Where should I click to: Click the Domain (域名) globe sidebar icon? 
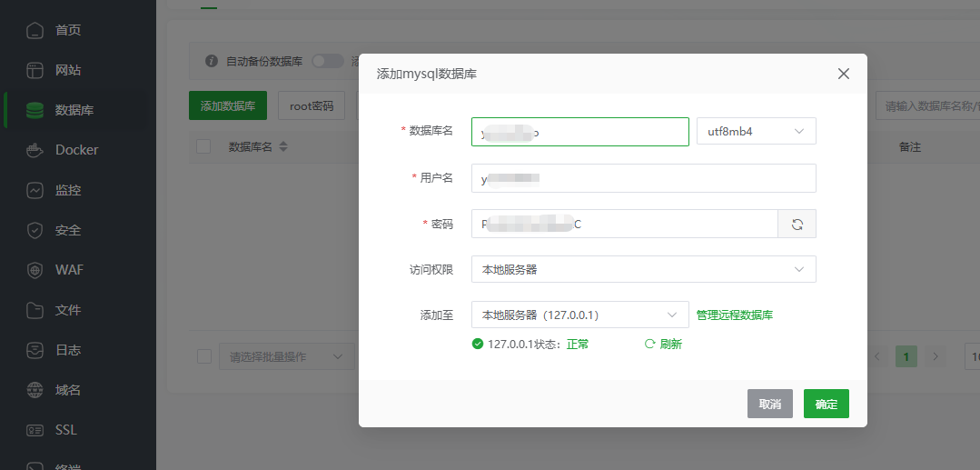tap(35, 391)
